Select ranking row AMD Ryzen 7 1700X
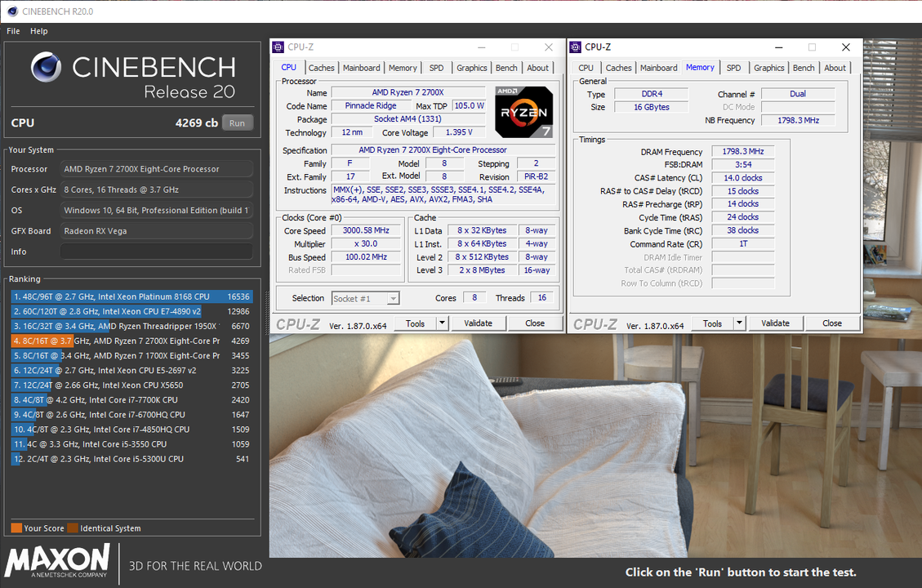Image resolution: width=922 pixels, height=588 pixels. [x=132, y=356]
